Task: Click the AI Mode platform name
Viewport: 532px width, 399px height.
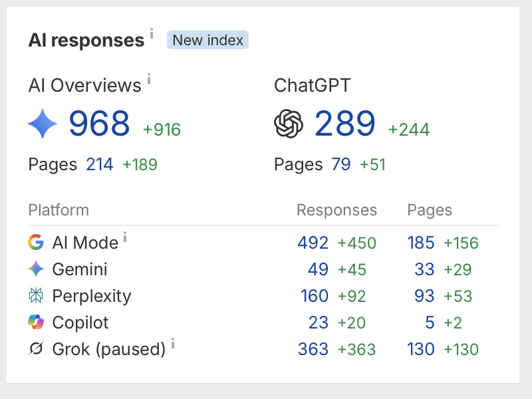Action: pyautogui.click(x=85, y=243)
